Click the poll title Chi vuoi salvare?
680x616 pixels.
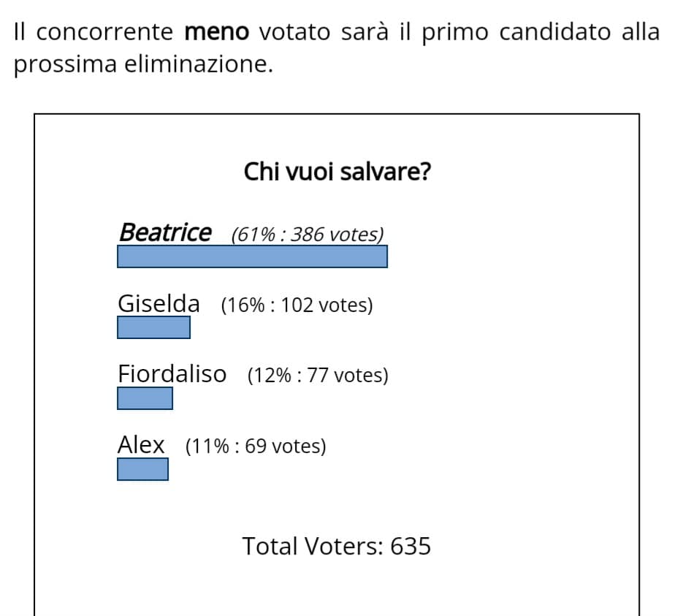[x=337, y=172]
